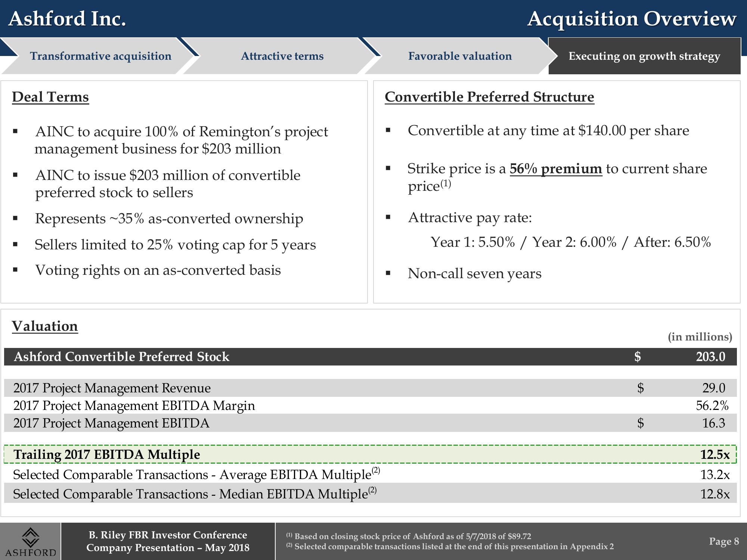The width and height of the screenshot is (747, 560).
Task: Select the Transformative acquisition chevron tab
Action: [98, 56]
